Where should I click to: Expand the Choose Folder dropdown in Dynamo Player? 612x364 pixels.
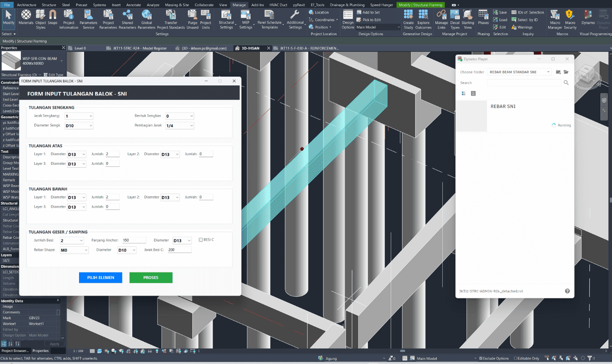[520, 72]
